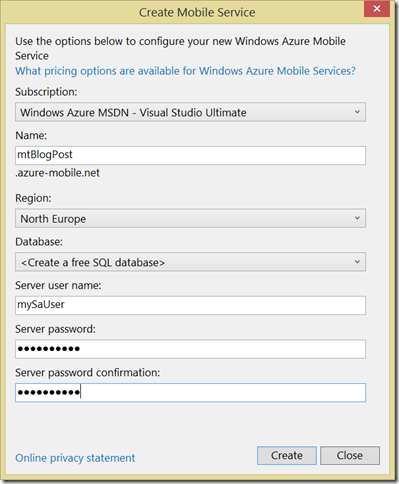The width and height of the screenshot is (399, 484).
Task: Click the Name field containing mtBlogPost
Action: pos(190,155)
